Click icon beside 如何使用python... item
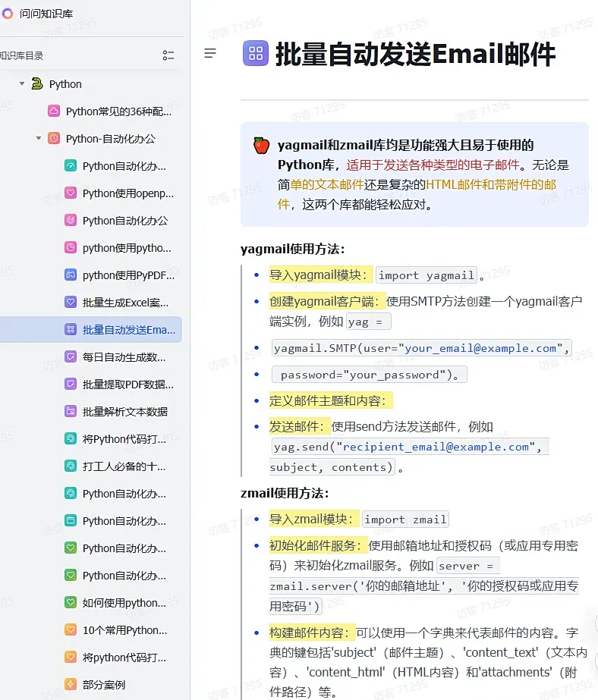The height and width of the screenshot is (700, 598). coord(71,603)
